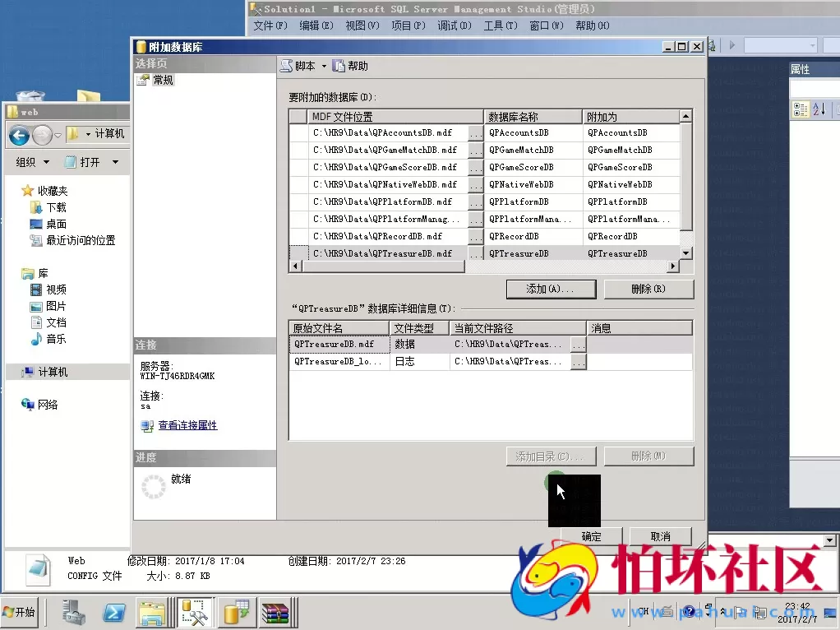Click alphabetical sort icon in 属性 panel

coord(819,109)
